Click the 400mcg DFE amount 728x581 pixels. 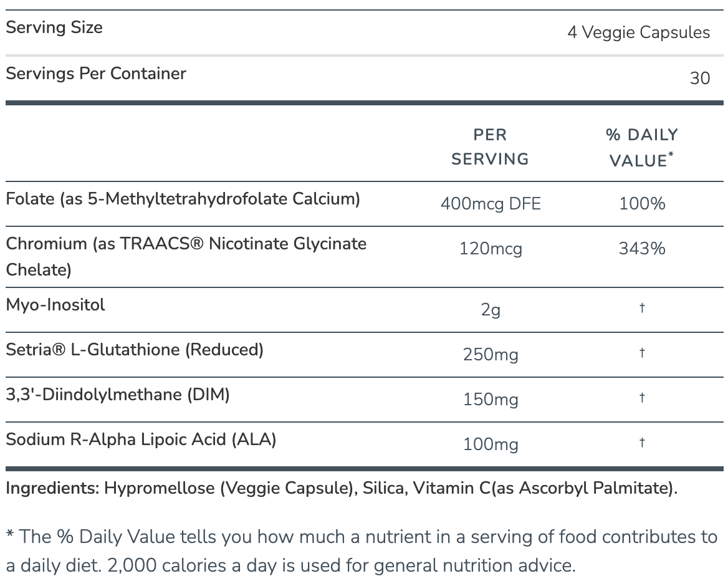click(x=491, y=204)
